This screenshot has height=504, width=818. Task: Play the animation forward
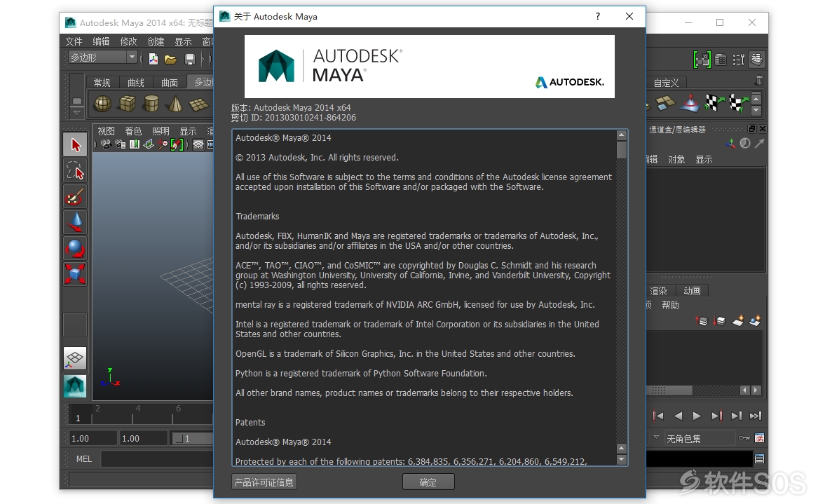point(697,416)
